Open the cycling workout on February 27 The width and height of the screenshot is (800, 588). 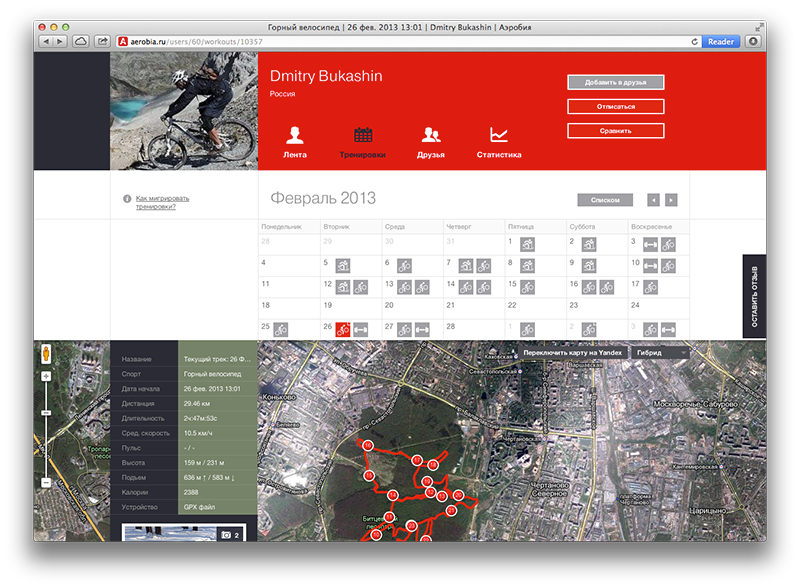point(404,330)
